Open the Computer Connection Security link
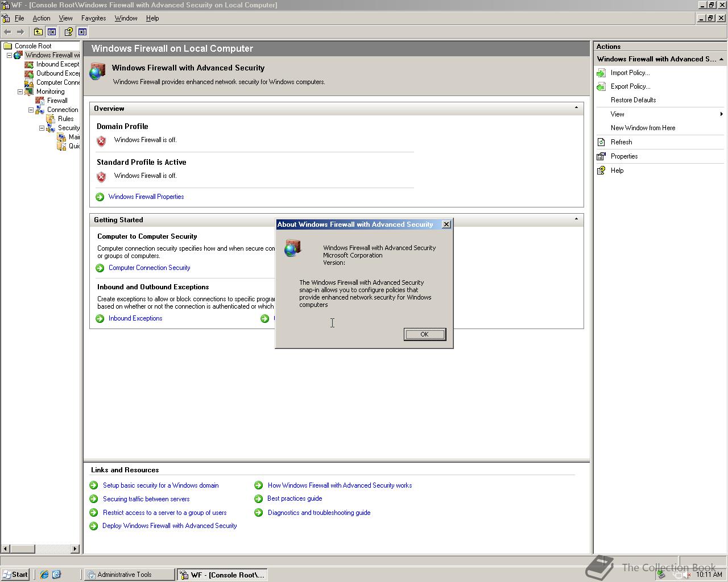The width and height of the screenshot is (728, 582). pyautogui.click(x=150, y=268)
